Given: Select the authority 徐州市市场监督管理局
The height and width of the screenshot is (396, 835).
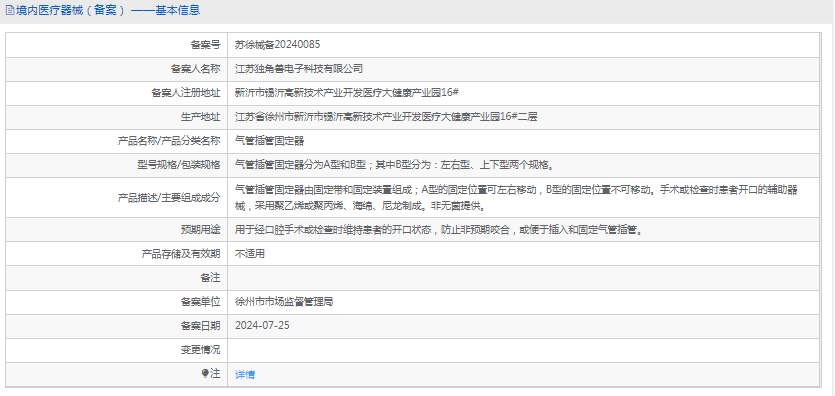Looking at the screenshot, I should 284,302.
